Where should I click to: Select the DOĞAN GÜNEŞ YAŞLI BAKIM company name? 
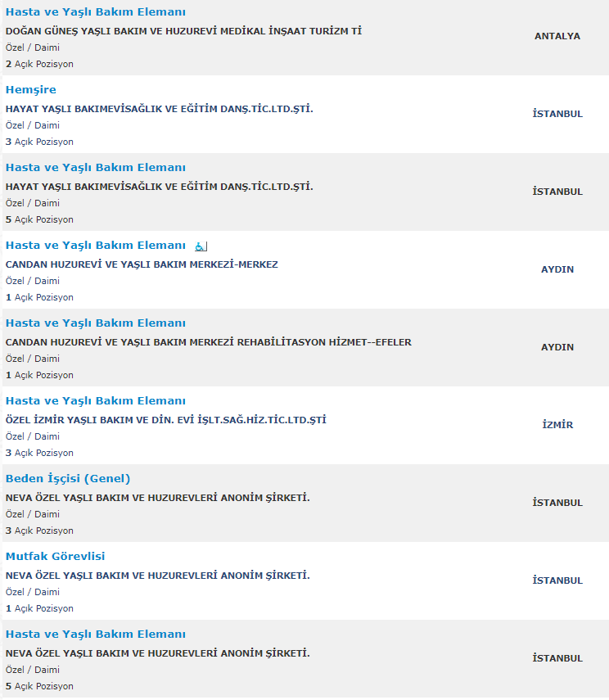click(183, 31)
